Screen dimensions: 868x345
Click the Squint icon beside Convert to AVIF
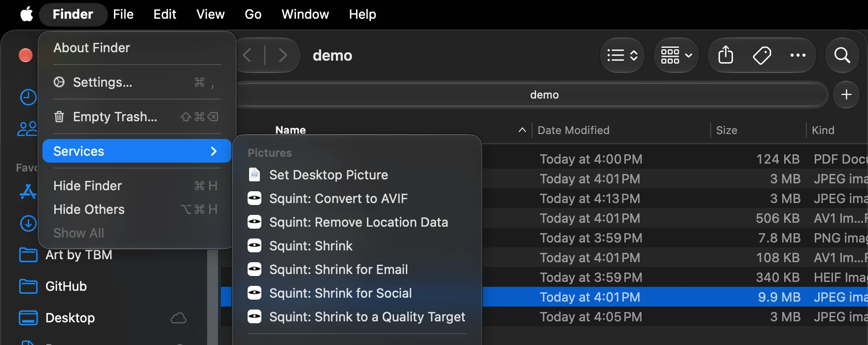point(254,199)
